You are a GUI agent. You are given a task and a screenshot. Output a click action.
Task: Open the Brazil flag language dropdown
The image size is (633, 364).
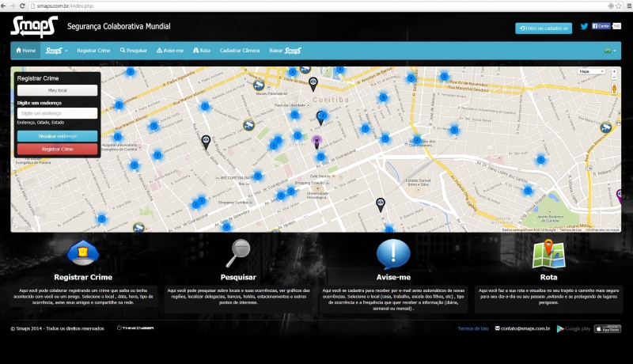click(x=609, y=51)
